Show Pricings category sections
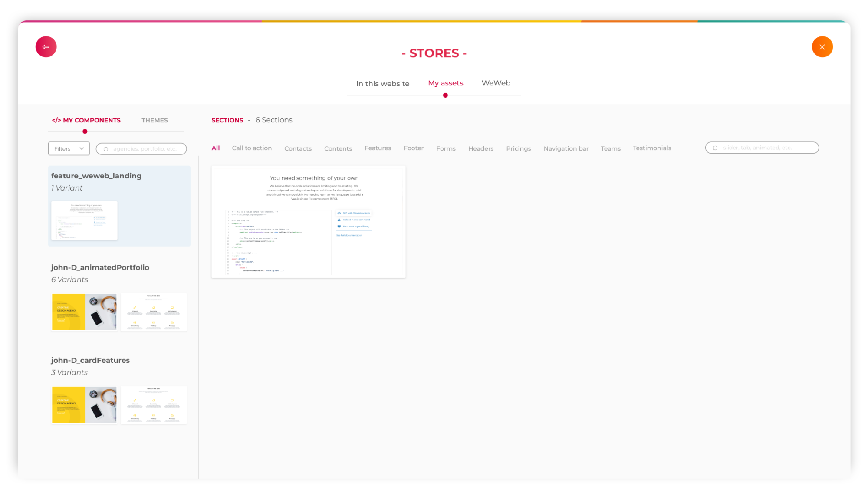The width and height of the screenshot is (868, 493). pyautogui.click(x=518, y=148)
